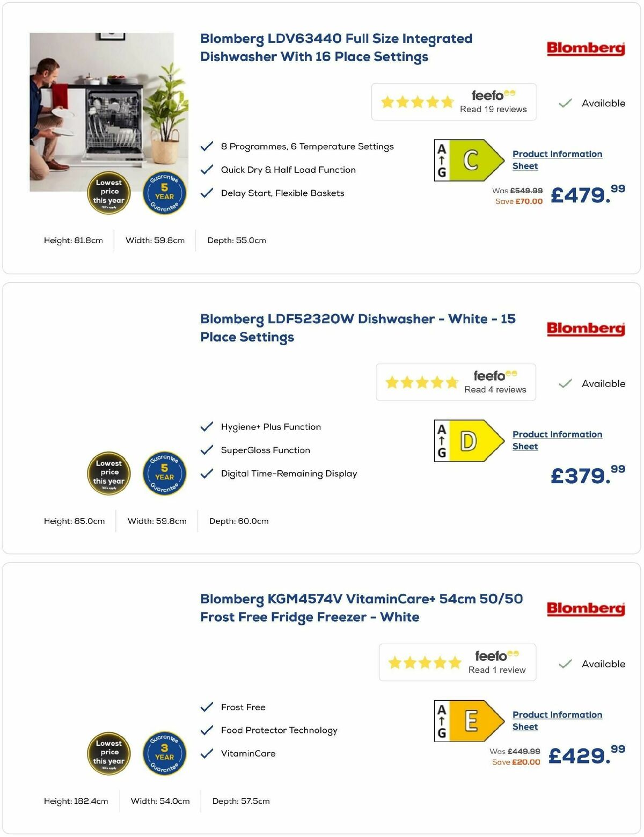Select the Blomberg LDF52320W Dishwasher heading
644x837 pixels.
[x=357, y=327]
